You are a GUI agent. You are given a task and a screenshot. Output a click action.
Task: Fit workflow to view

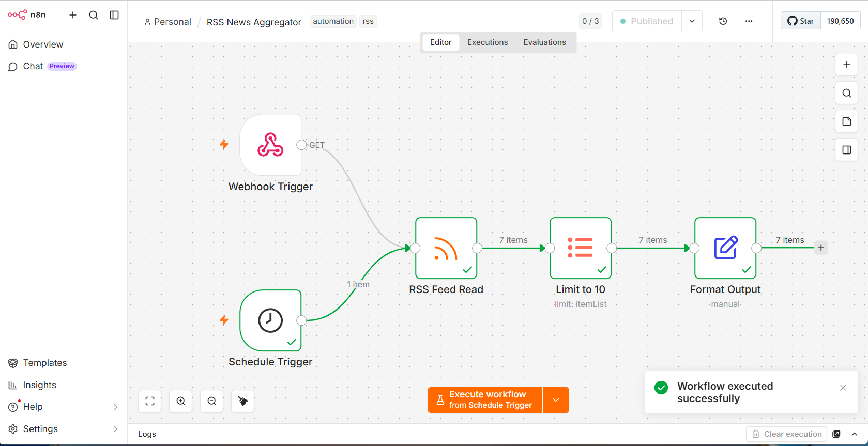coord(150,401)
